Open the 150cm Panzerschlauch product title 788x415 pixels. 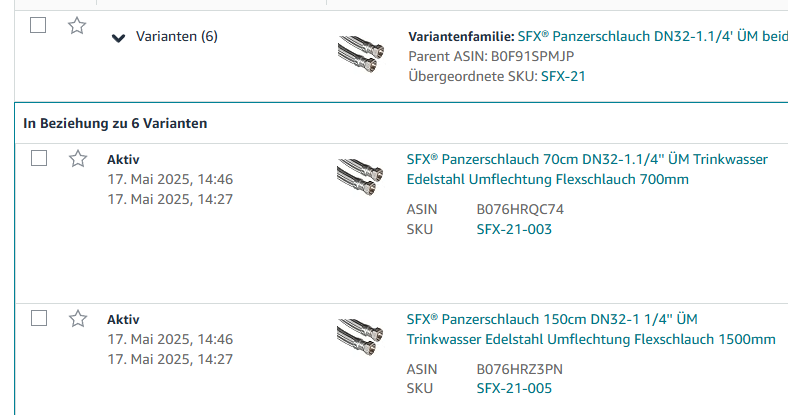(x=590, y=329)
